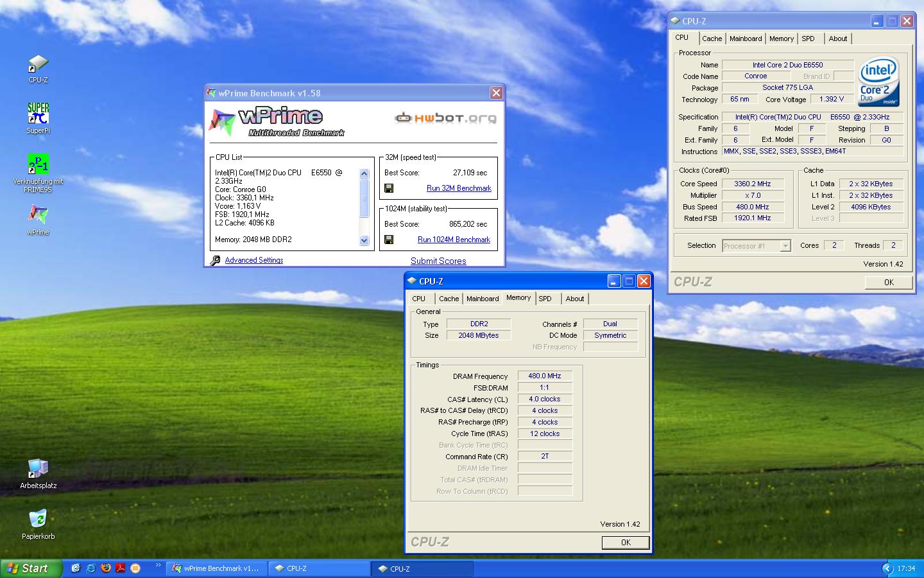The width and height of the screenshot is (924, 578).
Task: Click the Command Rate value 2T
Action: click(x=545, y=457)
